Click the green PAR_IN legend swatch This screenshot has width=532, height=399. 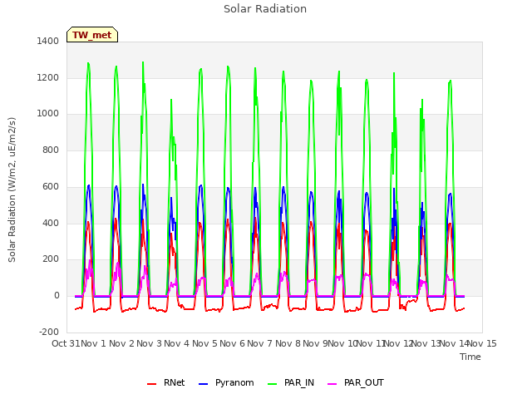[273, 384]
